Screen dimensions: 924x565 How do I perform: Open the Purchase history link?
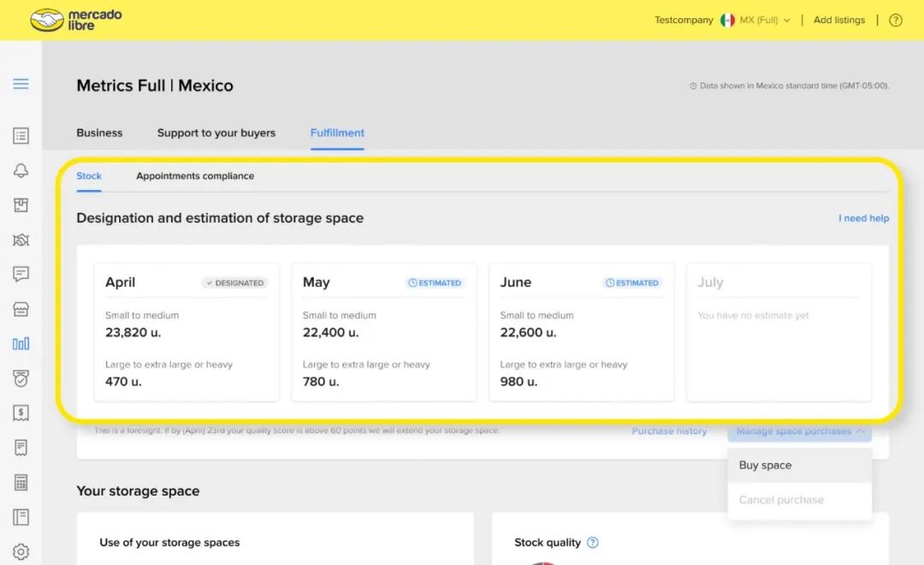[x=669, y=431]
